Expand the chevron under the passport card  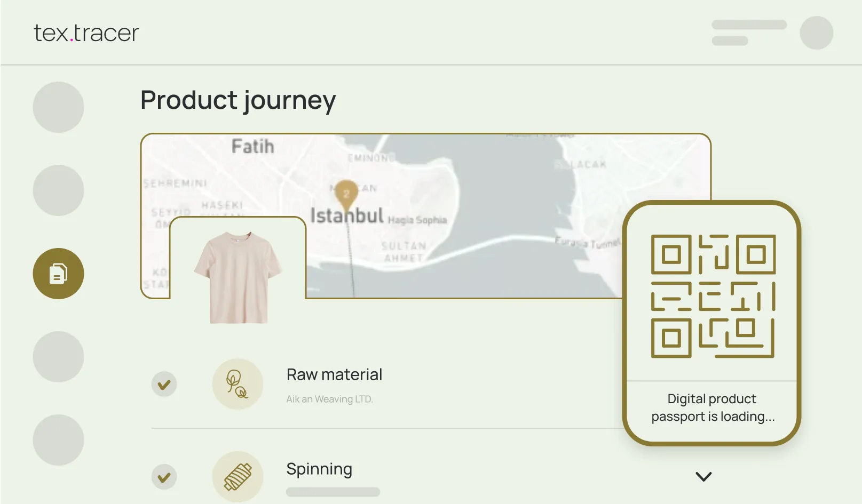703,476
